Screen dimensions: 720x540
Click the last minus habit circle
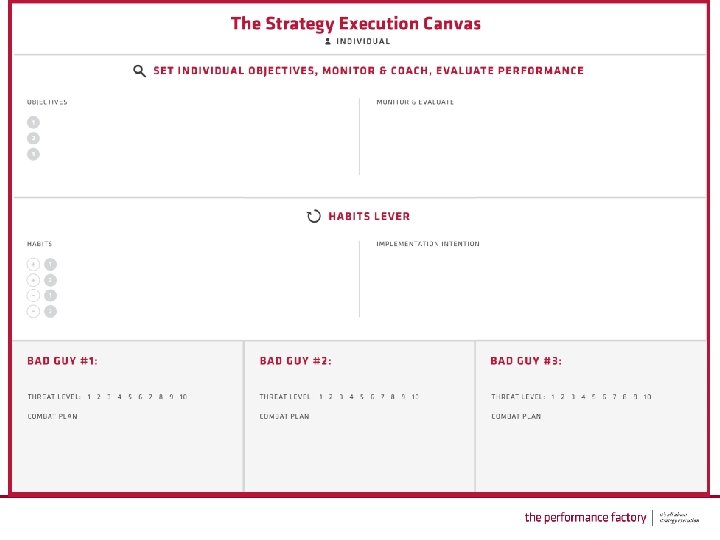33,311
